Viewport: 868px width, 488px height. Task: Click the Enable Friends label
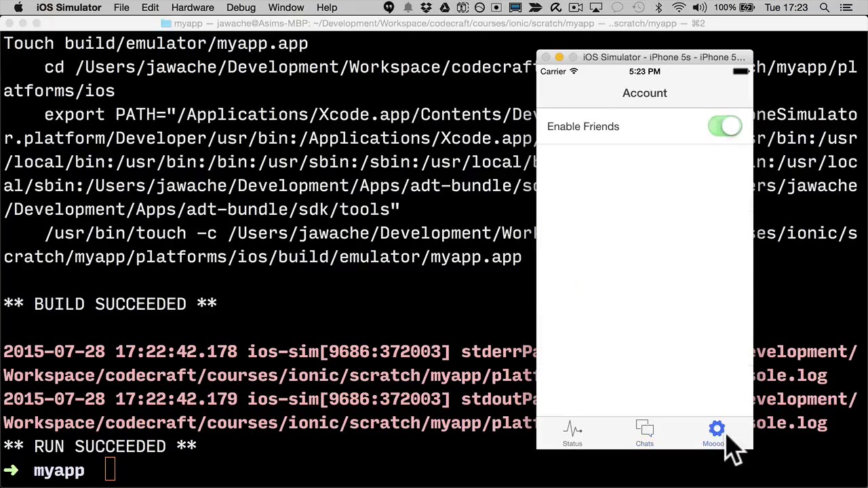pos(583,126)
